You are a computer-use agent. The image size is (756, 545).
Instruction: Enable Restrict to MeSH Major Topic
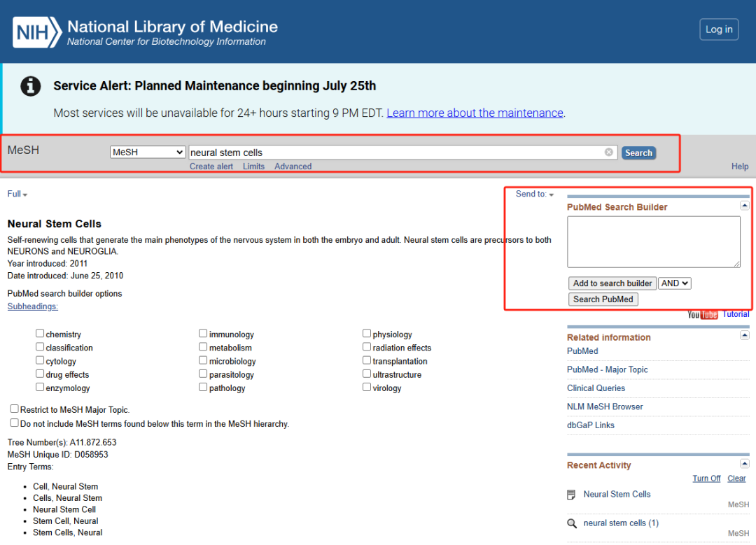pyautogui.click(x=15, y=409)
